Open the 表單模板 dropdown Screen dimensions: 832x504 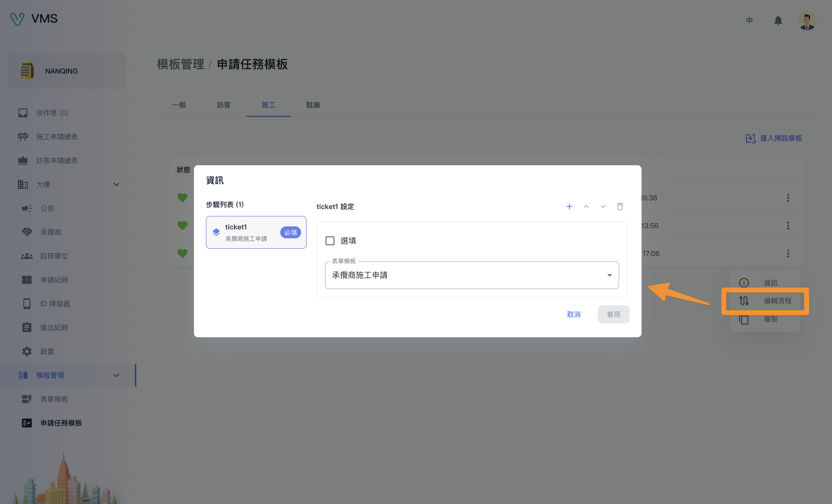point(472,275)
